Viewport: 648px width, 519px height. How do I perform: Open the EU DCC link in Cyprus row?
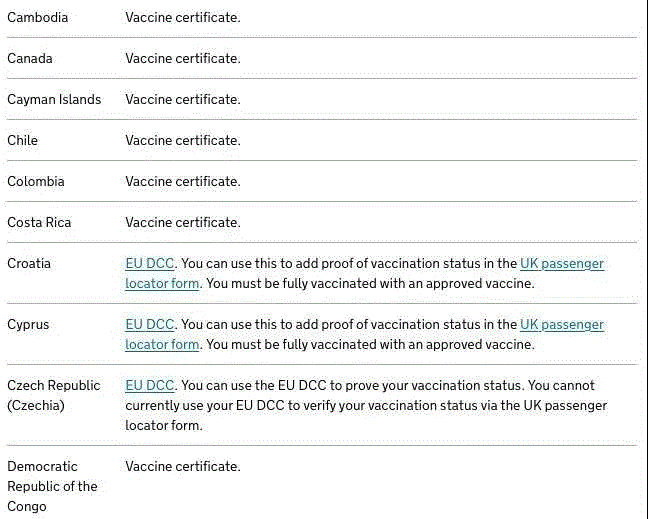150,325
